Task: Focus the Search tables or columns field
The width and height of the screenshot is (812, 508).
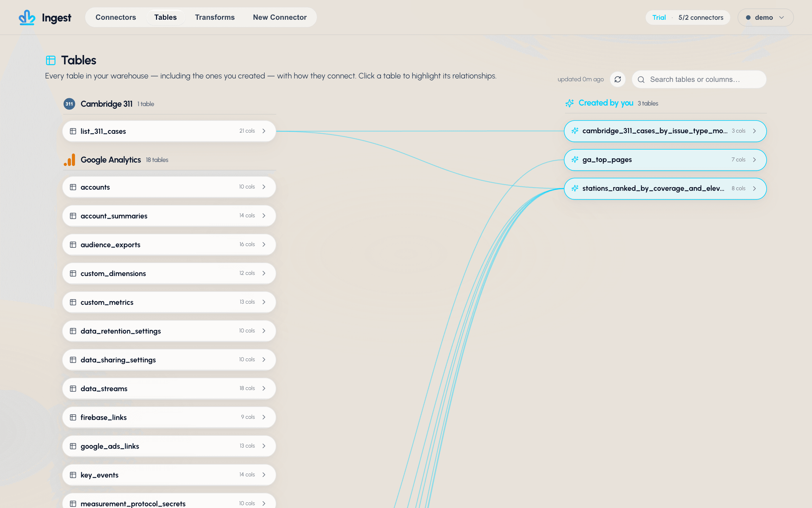Action: 699,79
